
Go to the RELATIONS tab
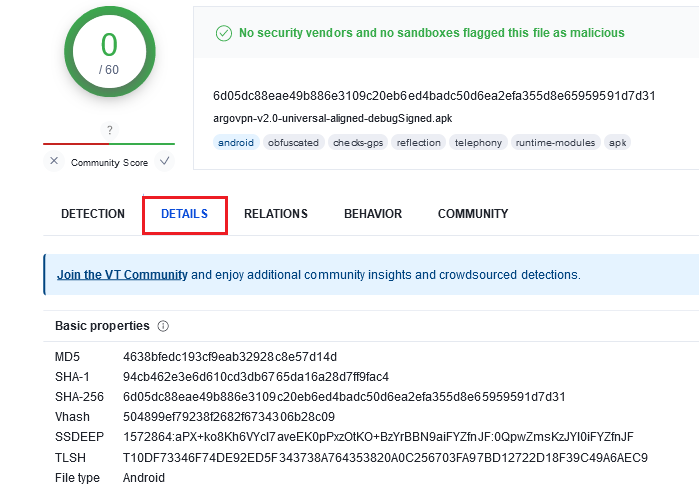coord(276,214)
